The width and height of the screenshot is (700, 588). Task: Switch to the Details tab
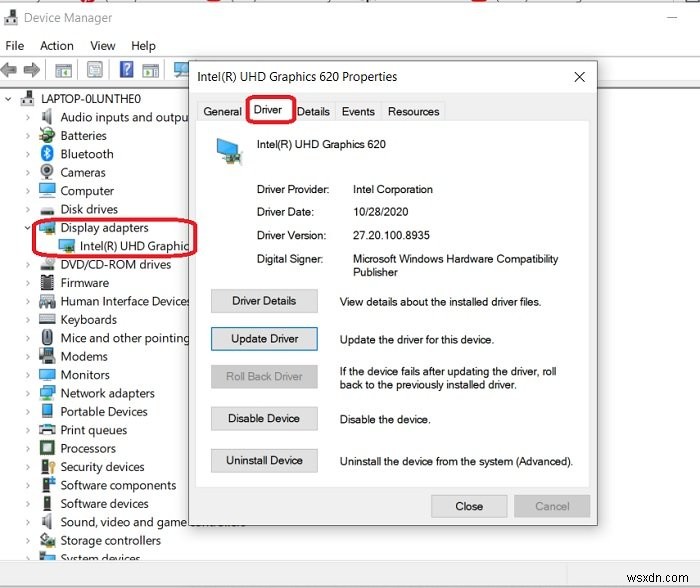click(313, 111)
